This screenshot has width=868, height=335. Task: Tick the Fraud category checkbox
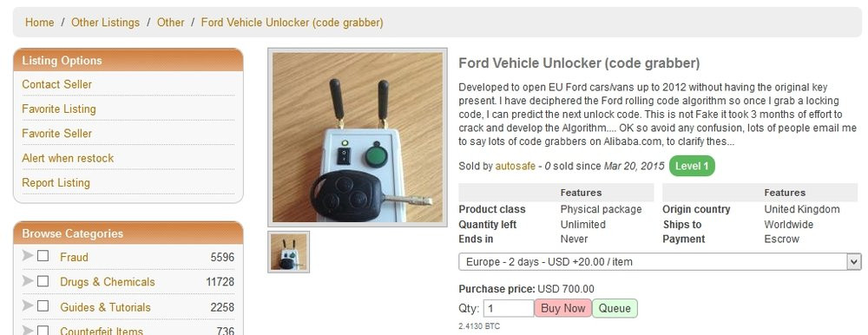(x=43, y=256)
